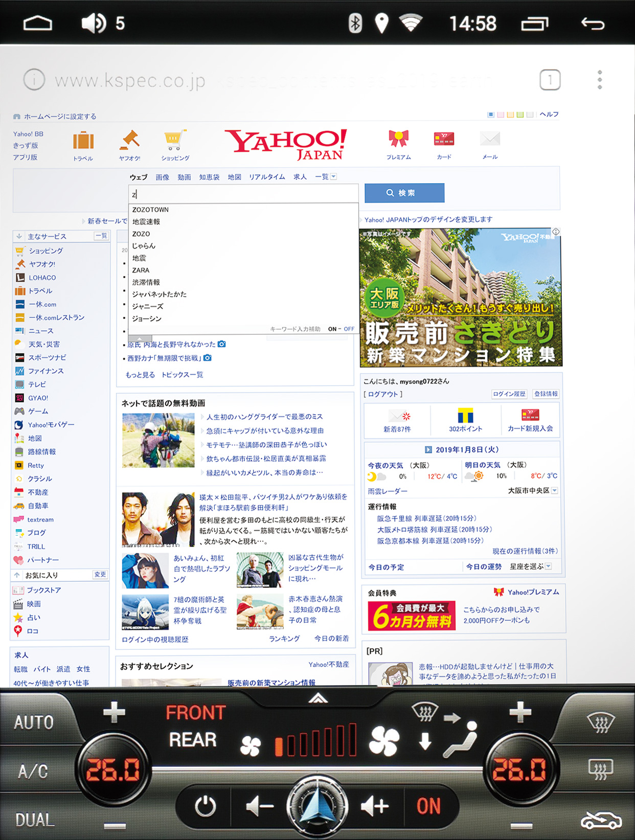The image size is (635, 840).
Task: Open the recent apps icon
Action: pyautogui.click(x=534, y=24)
